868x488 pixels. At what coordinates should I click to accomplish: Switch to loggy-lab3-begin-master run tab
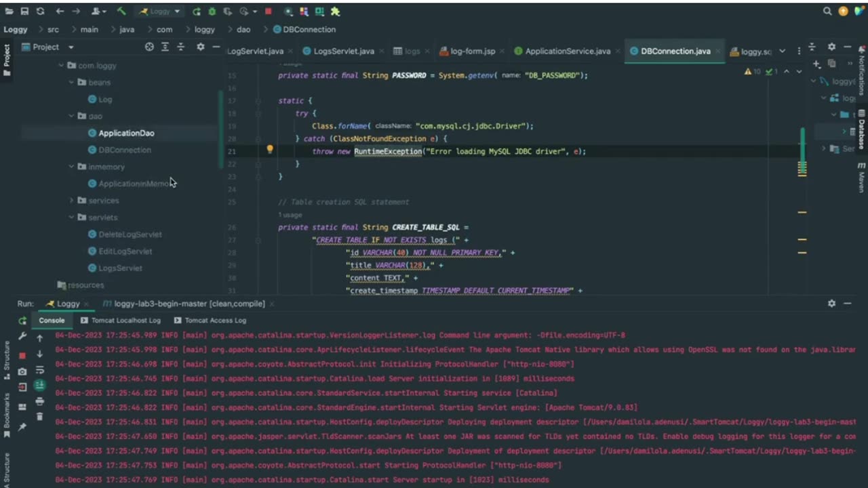click(188, 304)
